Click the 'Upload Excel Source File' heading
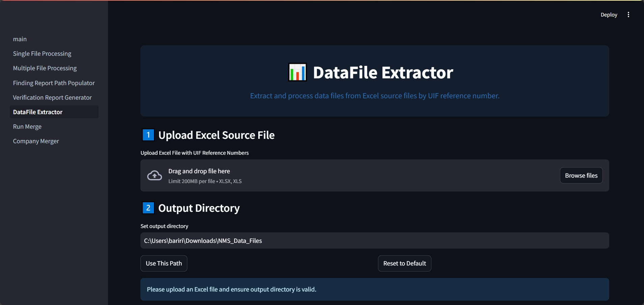Image resolution: width=644 pixels, height=305 pixels. coord(216,135)
